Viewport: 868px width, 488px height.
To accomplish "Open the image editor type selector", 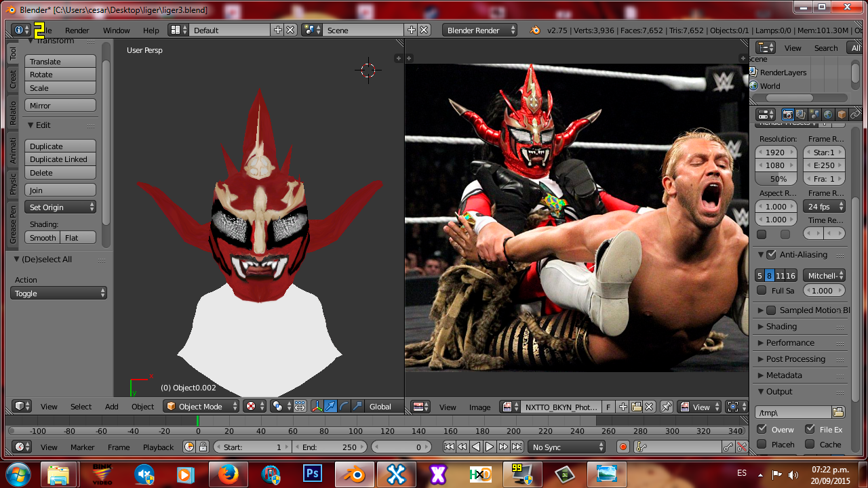I will tap(421, 407).
